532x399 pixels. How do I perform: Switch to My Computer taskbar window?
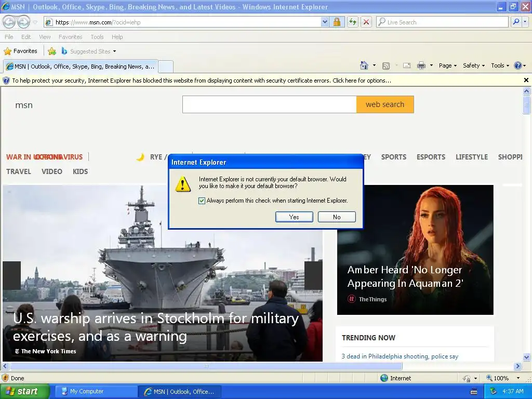pyautogui.click(x=96, y=392)
